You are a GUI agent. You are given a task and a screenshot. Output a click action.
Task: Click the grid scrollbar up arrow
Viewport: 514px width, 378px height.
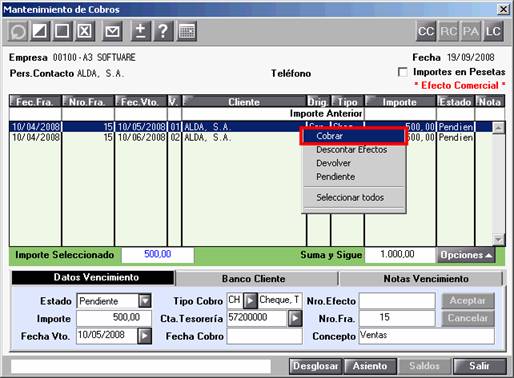(x=498, y=127)
